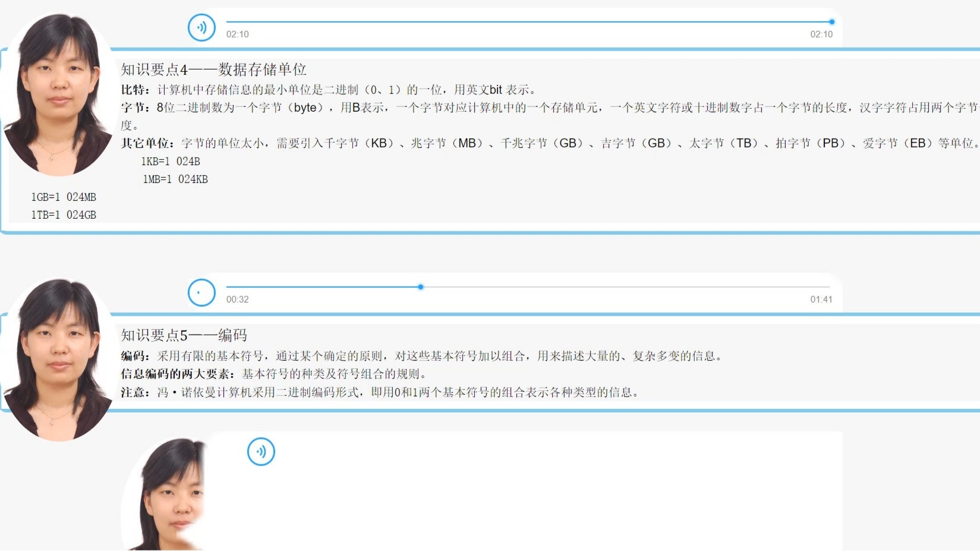This screenshot has width=980, height=551.
Task: Select the heading 知识要点4——数据存储单位
Action: (x=214, y=70)
